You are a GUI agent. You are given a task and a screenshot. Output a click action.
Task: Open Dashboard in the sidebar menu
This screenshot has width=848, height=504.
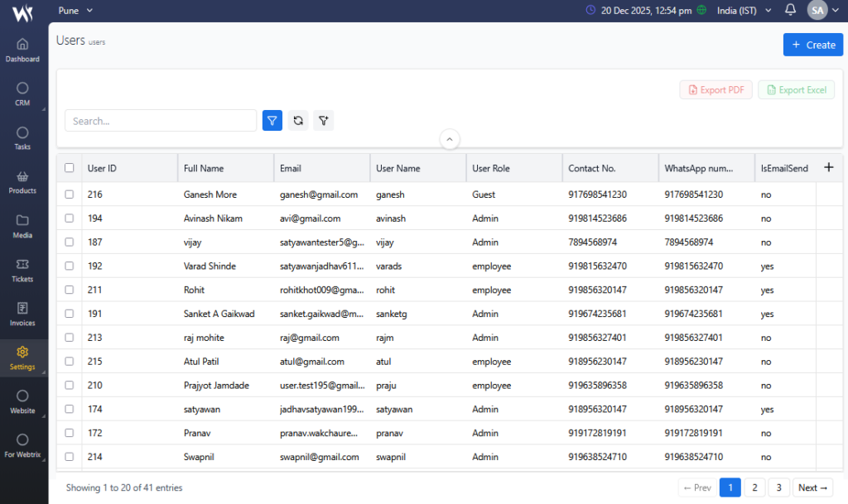[x=22, y=50]
